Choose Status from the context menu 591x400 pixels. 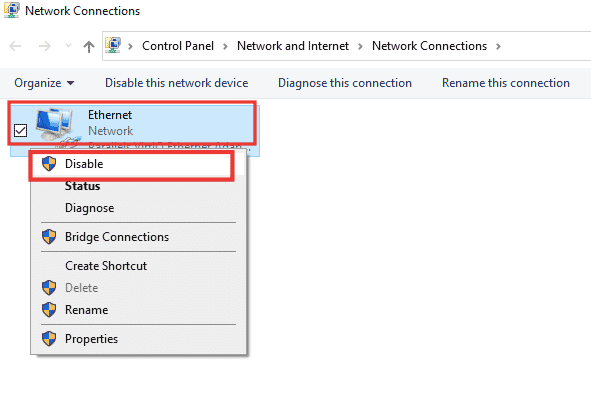(x=82, y=186)
